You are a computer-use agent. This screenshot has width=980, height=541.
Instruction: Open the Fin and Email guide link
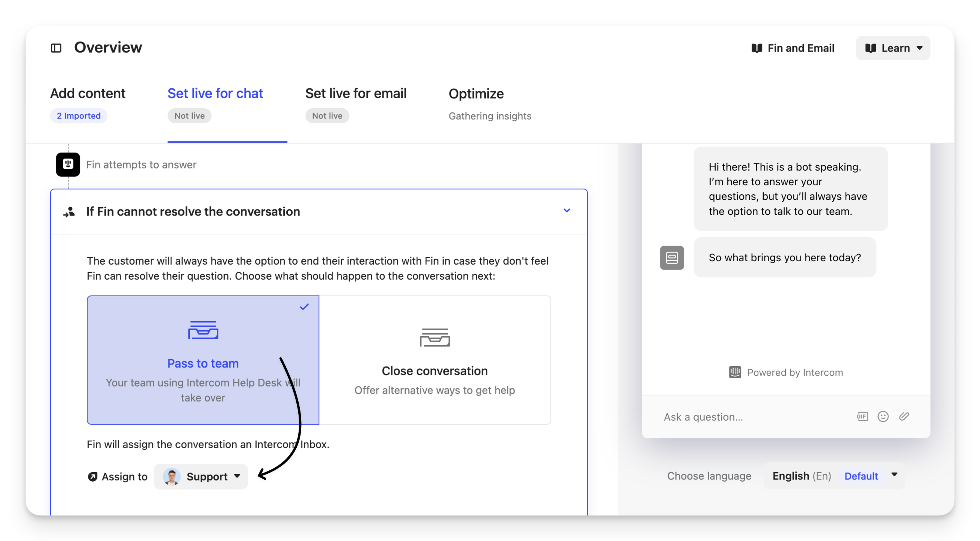click(793, 48)
